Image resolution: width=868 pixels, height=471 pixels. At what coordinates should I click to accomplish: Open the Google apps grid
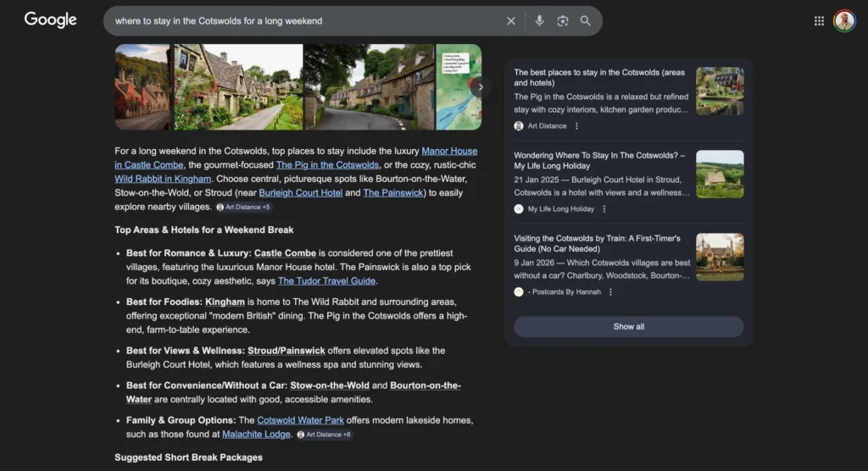coord(820,21)
